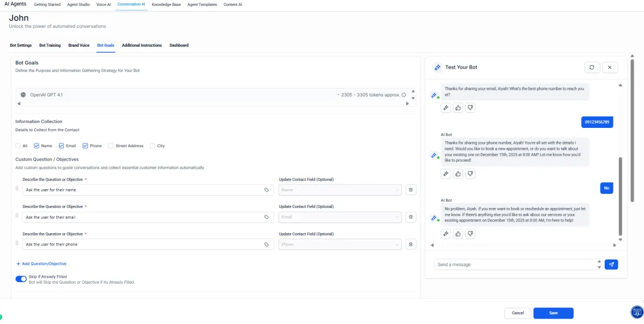Click the Send a message input field
Screen dimensions: 644x324
(515, 264)
